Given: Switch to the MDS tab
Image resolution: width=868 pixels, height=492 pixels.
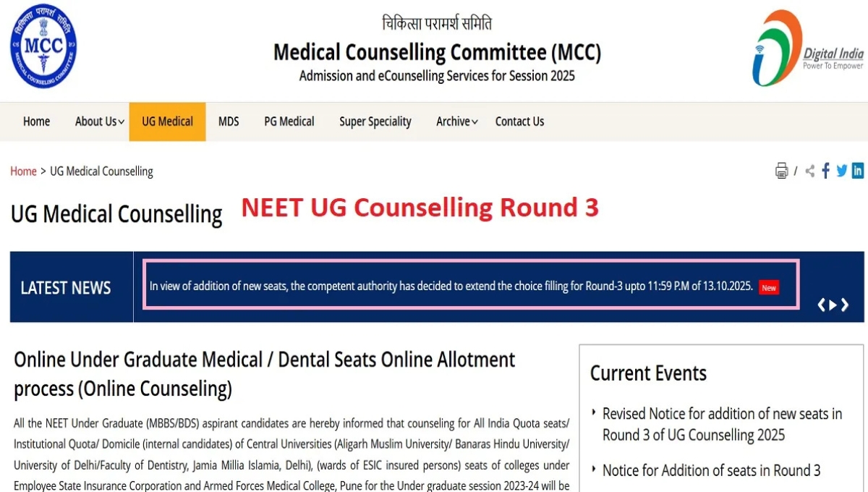Looking at the screenshot, I should tap(229, 122).
